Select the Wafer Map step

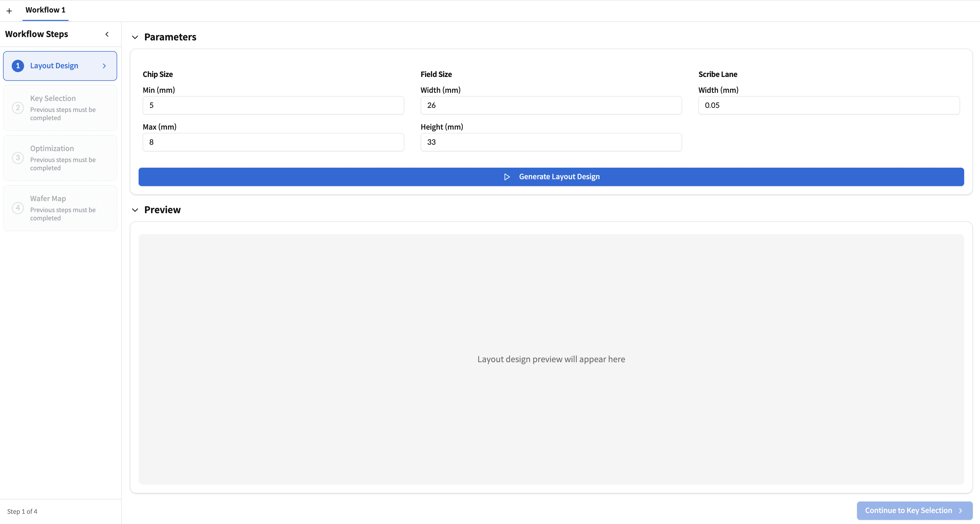tap(60, 208)
